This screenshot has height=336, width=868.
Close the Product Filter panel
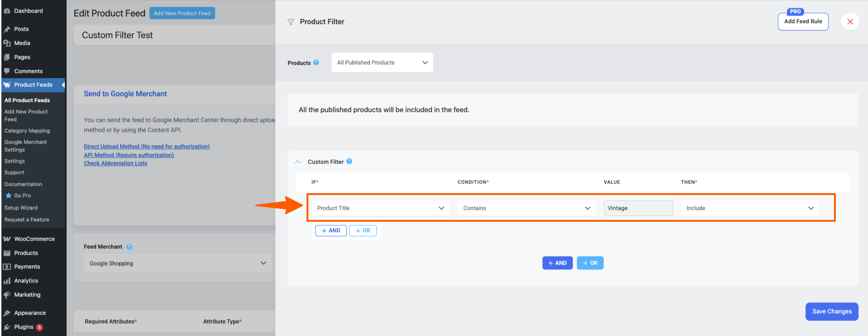(850, 21)
